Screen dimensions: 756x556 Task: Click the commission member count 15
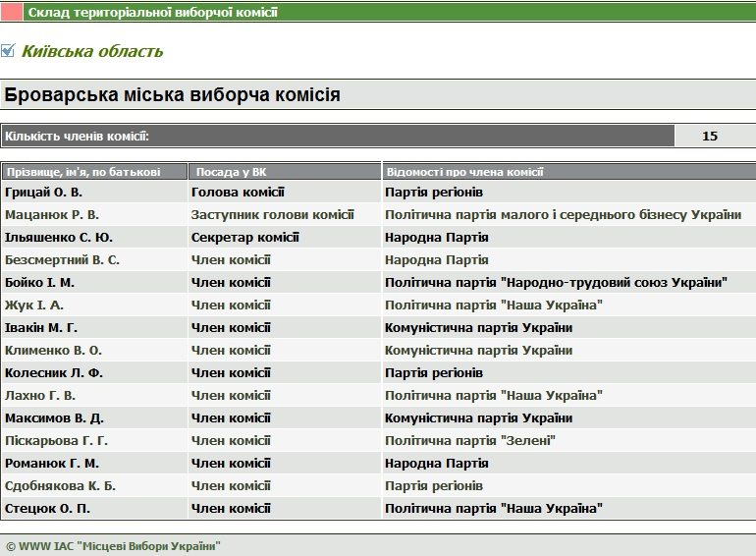[x=710, y=136]
